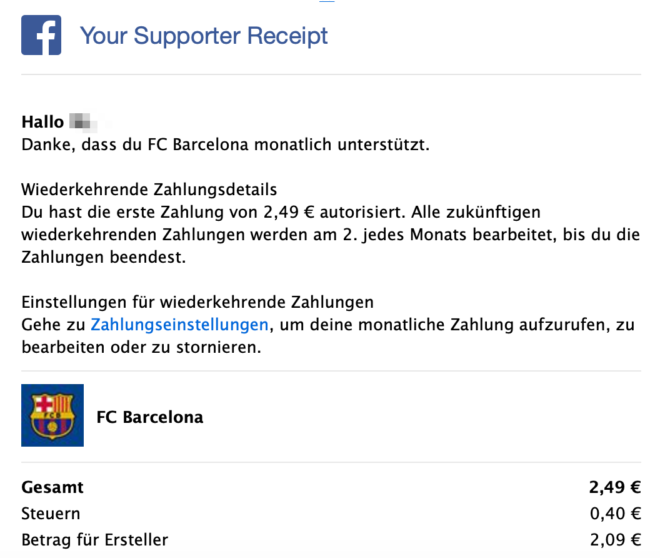Screen dimensions: 660x558
Task: Click the Facebook logo icon
Action: (41, 35)
